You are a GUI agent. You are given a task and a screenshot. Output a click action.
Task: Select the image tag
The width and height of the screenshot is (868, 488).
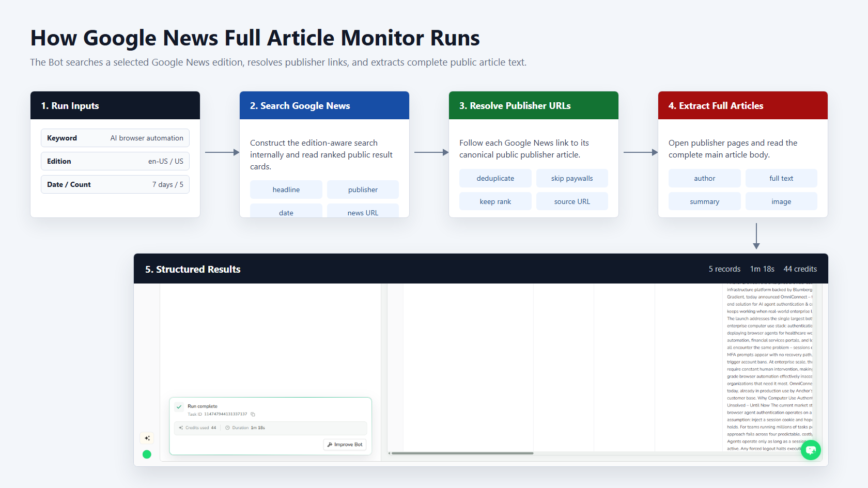781,201
